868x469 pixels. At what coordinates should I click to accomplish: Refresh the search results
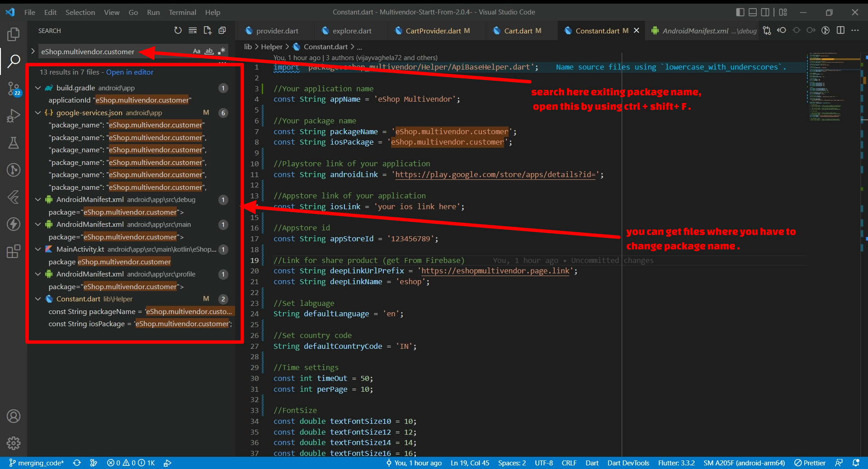(178, 30)
